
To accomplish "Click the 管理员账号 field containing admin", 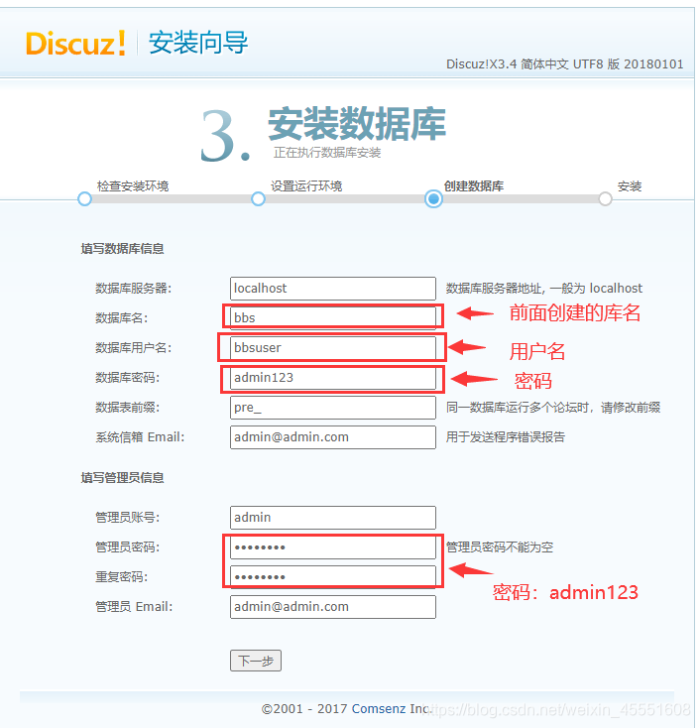I will 333,517.
